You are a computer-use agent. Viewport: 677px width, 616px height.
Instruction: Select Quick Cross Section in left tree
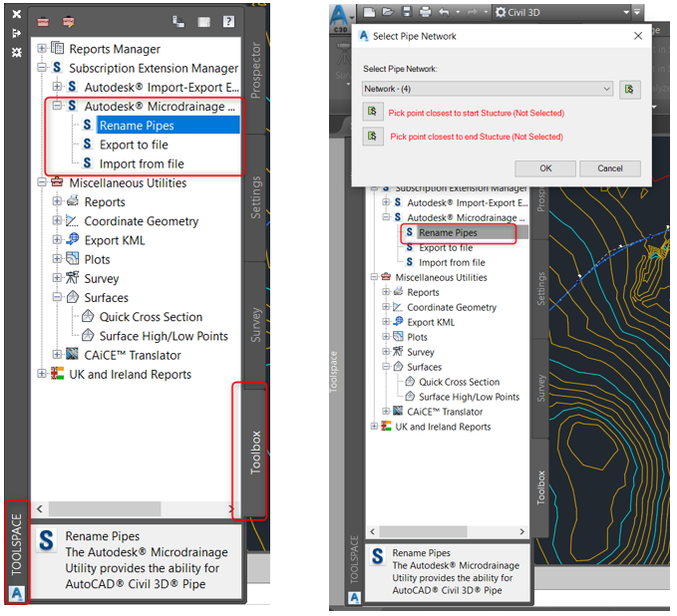(x=151, y=317)
